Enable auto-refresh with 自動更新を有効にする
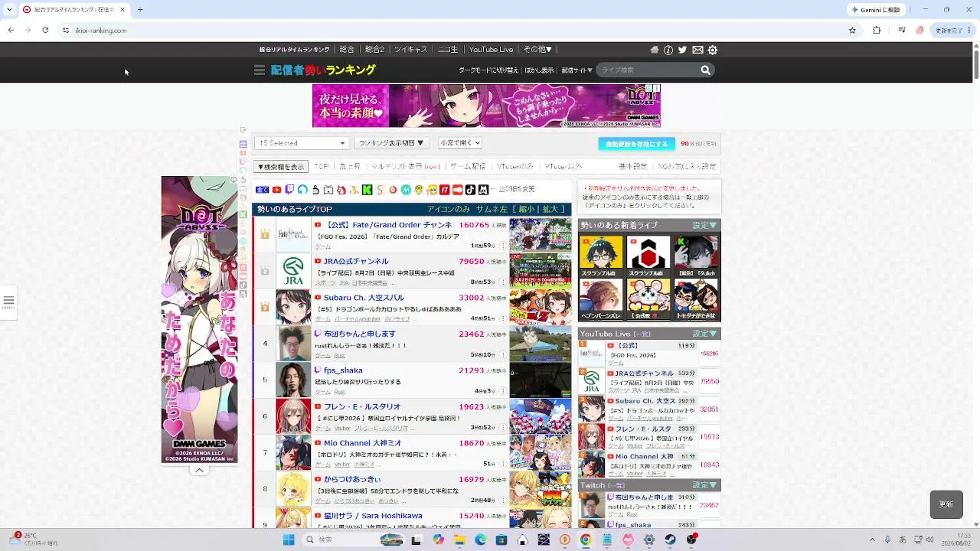Image resolution: width=980 pixels, height=551 pixels. (637, 144)
